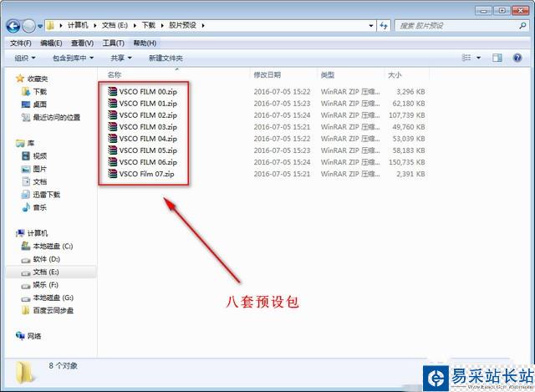Open the 帮助(H) menu
The image size is (535, 392).
[145, 43]
